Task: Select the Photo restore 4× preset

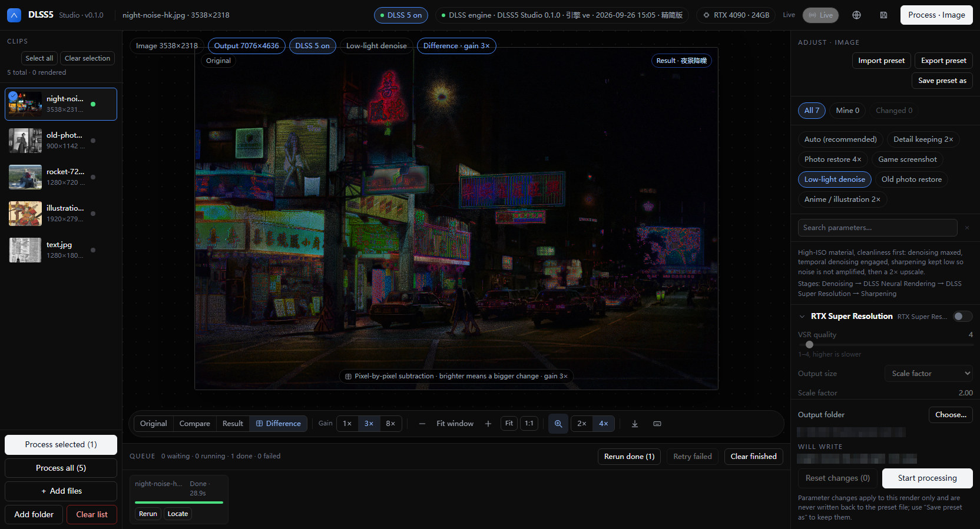Action: pos(833,159)
